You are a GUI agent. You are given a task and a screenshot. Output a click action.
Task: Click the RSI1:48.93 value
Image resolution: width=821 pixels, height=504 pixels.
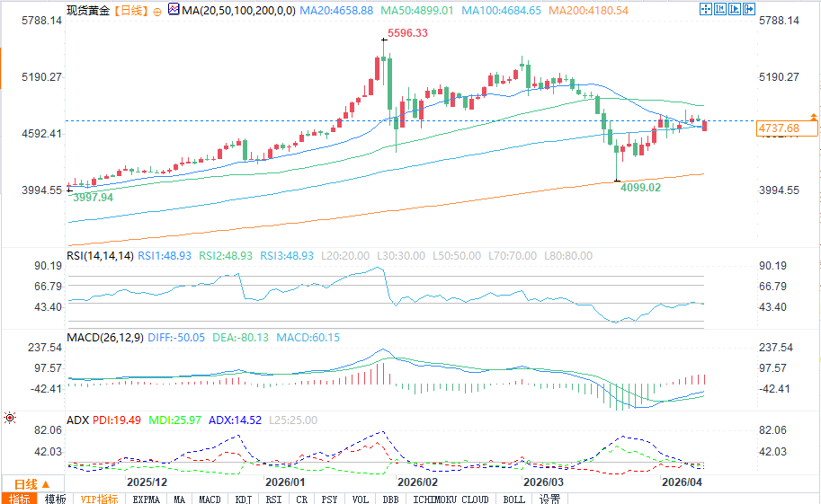pyautogui.click(x=165, y=255)
